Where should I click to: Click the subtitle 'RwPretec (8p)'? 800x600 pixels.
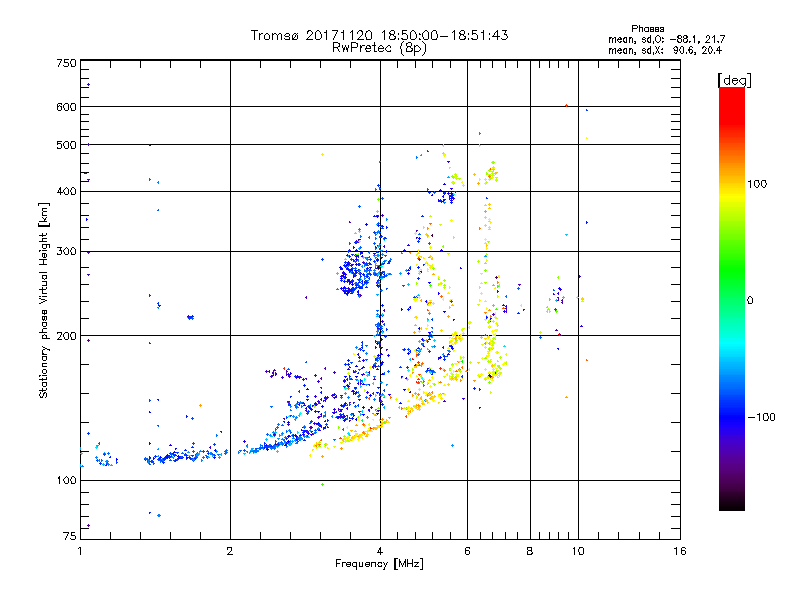(x=379, y=48)
